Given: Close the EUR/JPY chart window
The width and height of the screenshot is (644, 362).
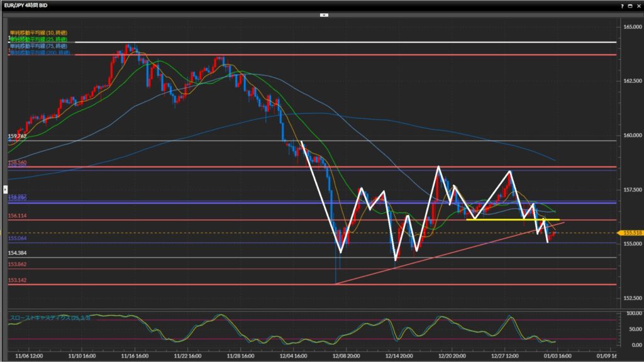Looking at the screenshot, I should 638,6.
